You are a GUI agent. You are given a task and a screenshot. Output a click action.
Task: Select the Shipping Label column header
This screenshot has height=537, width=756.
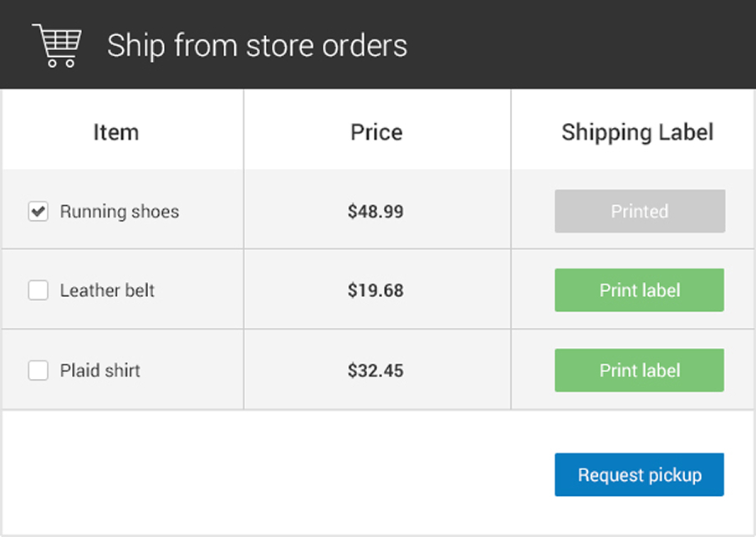(637, 131)
